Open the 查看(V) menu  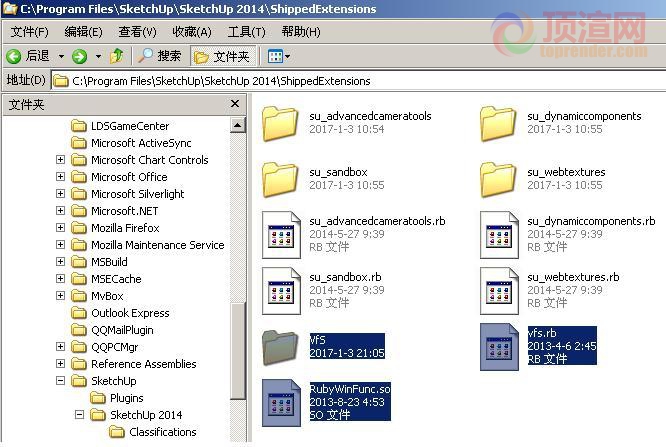(x=137, y=32)
